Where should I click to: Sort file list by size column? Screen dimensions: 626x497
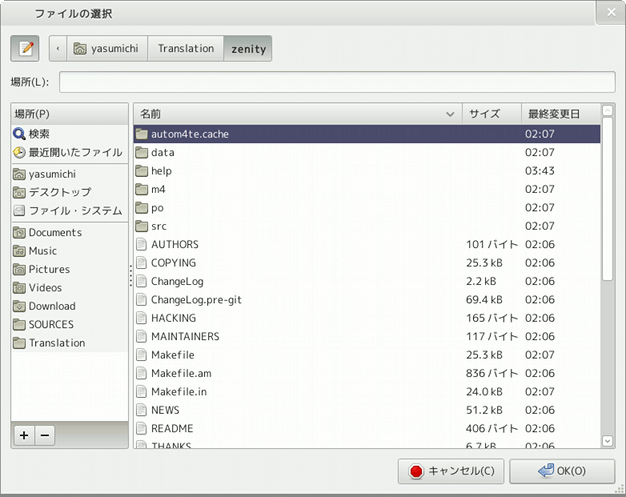(x=490, y=114)
